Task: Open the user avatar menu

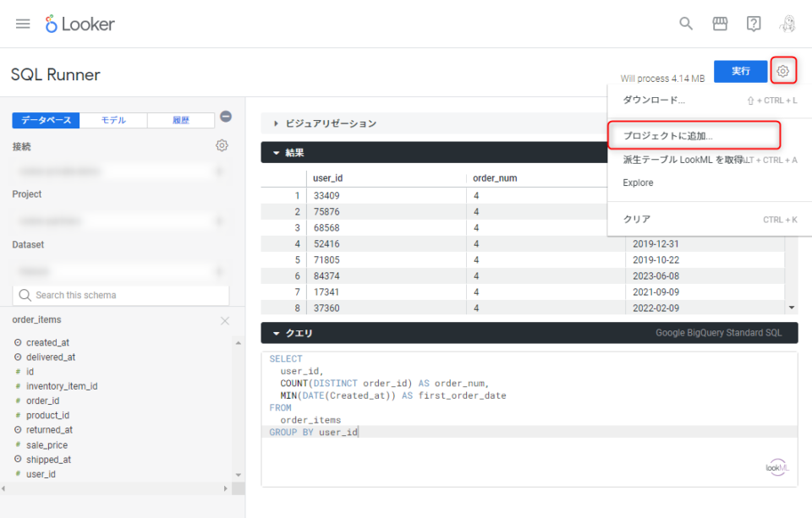Action: pyautogui.click(x=787, y=24)
